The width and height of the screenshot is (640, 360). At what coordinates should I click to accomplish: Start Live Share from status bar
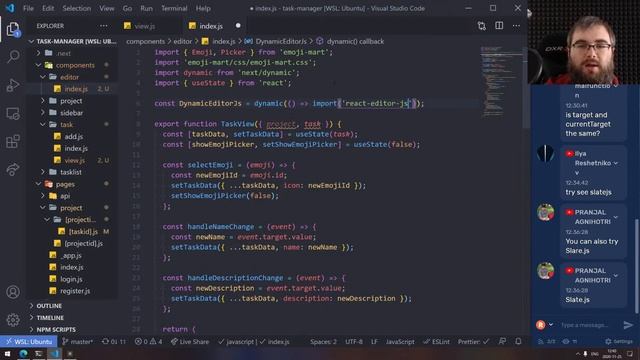pyautogui.click(x=190, y=342)
